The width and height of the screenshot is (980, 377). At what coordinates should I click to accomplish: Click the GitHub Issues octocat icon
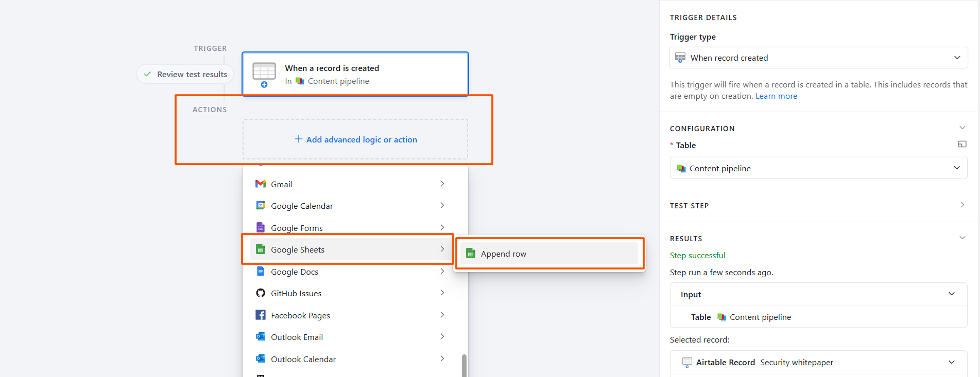tap(261, 293)
